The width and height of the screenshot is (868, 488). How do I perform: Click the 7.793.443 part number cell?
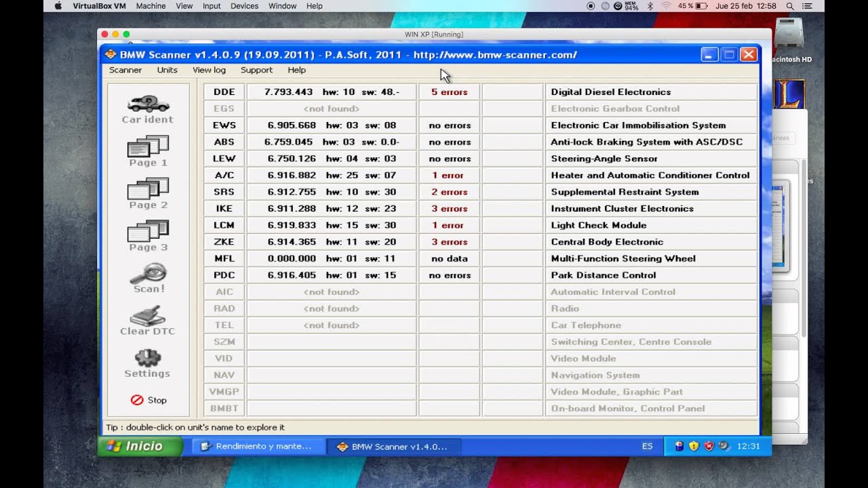click(x=332, y=92)
